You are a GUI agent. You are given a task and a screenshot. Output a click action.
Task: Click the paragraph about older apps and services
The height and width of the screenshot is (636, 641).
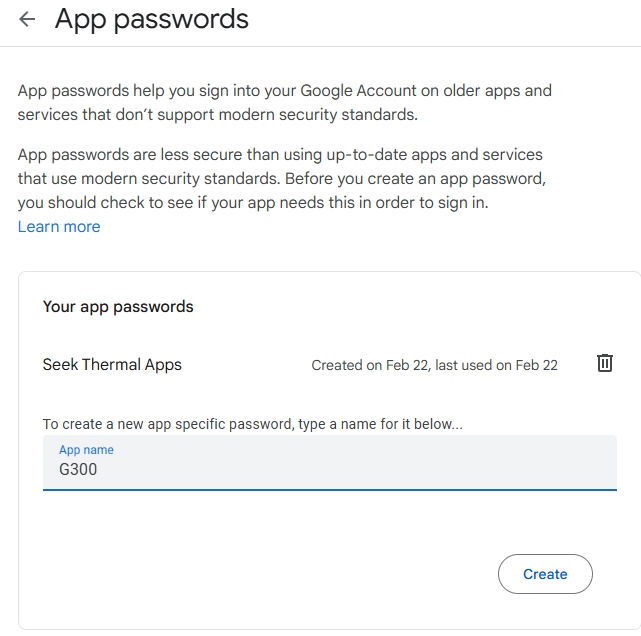(x=285, y=103)
